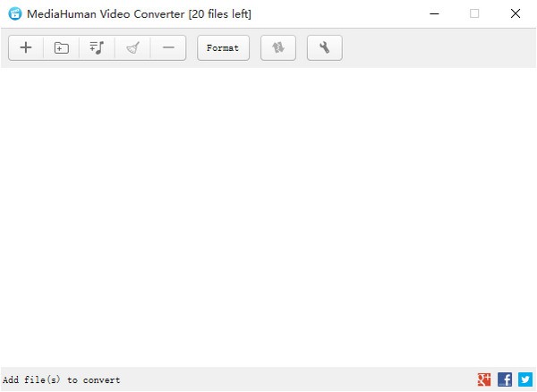
Task: Open the Google Plus link
Action: tap(484, 379)
